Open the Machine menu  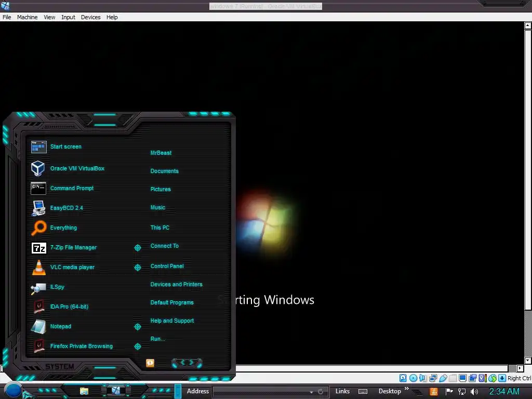coord(27,17)
